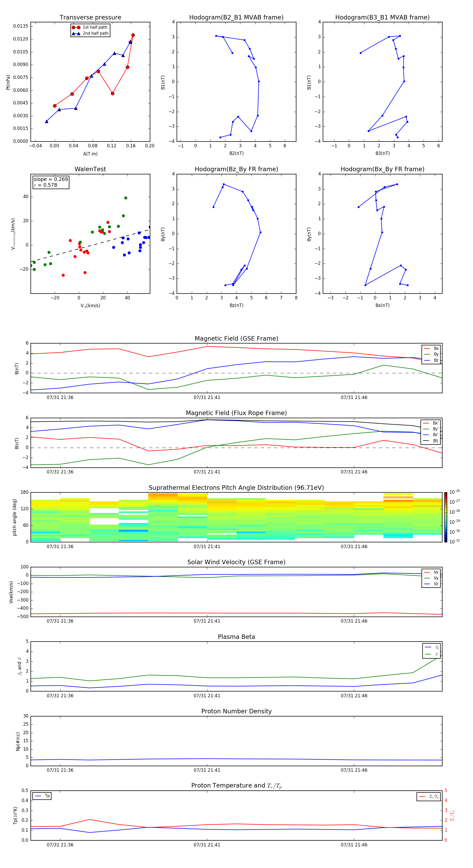Click 'Bx(nT)' x-axis label
473x868 pixels.
(382, 305)
